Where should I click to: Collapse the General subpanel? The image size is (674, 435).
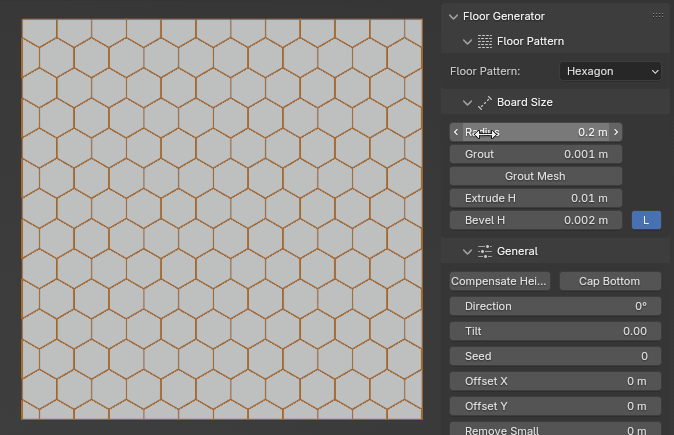point(467,252)
